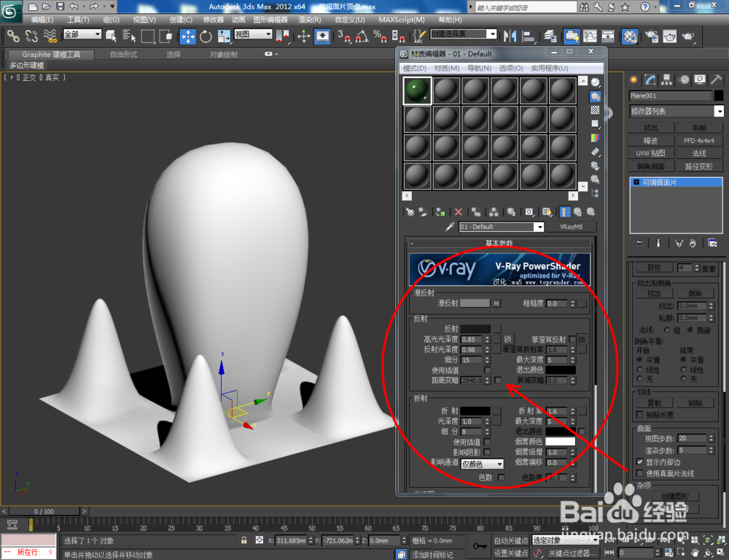729x560 pixels.
Task: Open the 修改器列表 dropdown
Action: pos(719,111)
